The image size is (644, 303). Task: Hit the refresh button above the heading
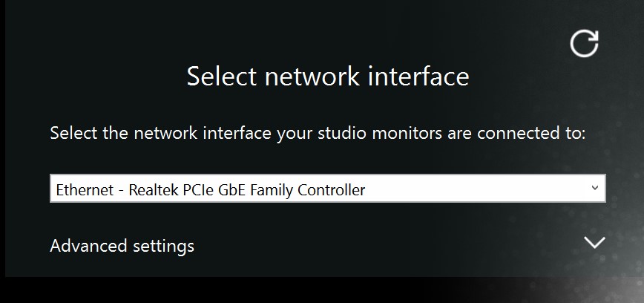click(x=584, y=43)
